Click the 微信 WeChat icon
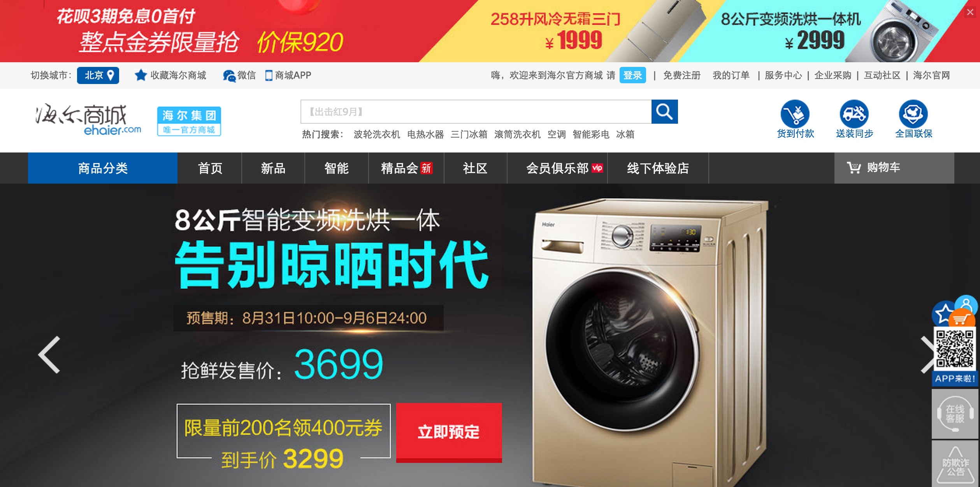Screen dimensions: 980x487 point(229,75)
